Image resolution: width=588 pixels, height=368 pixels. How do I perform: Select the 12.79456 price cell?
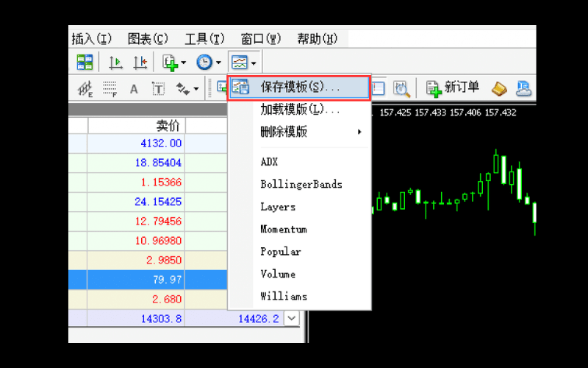137,222
